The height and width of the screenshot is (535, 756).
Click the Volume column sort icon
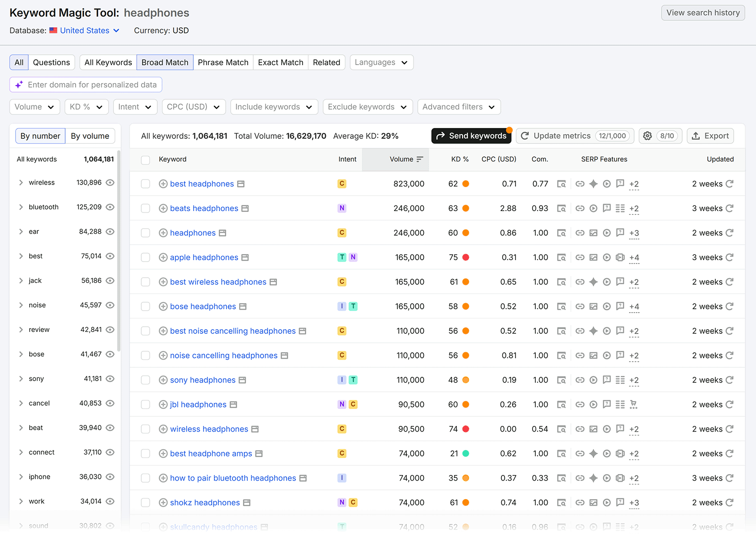point(420,160)
